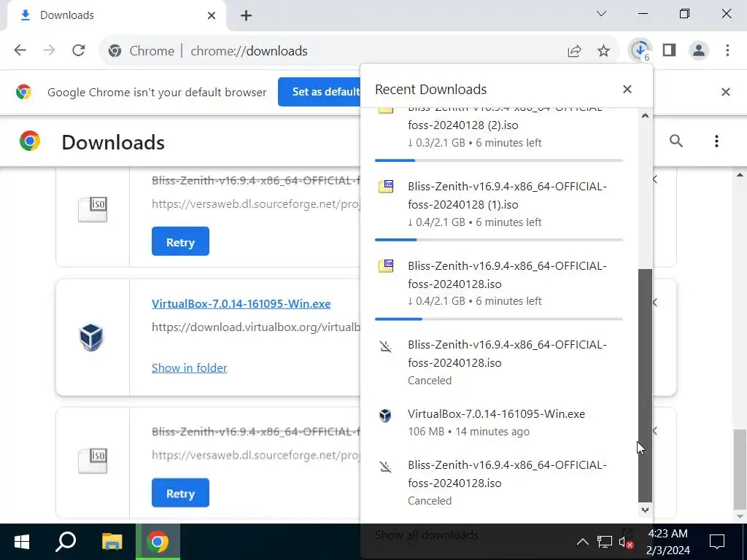Open the Downloads page more actions menu
The image size is (747, 560).
click(x=716, y=141)
